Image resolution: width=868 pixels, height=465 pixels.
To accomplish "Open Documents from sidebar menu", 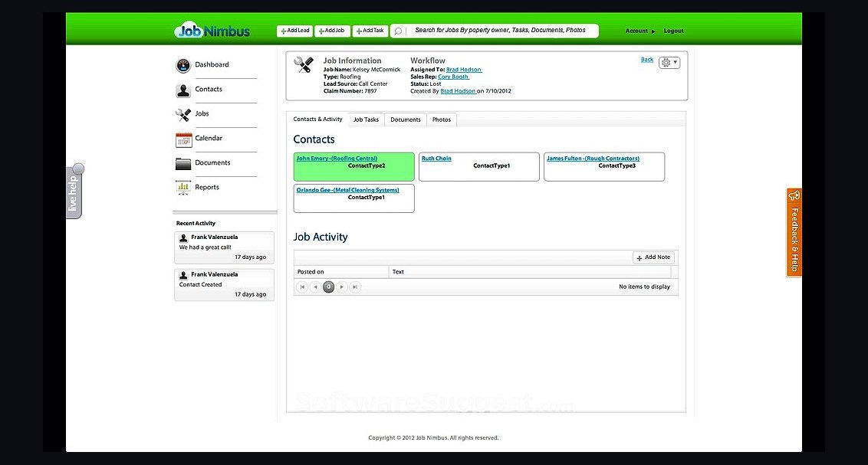I will 212,162.
